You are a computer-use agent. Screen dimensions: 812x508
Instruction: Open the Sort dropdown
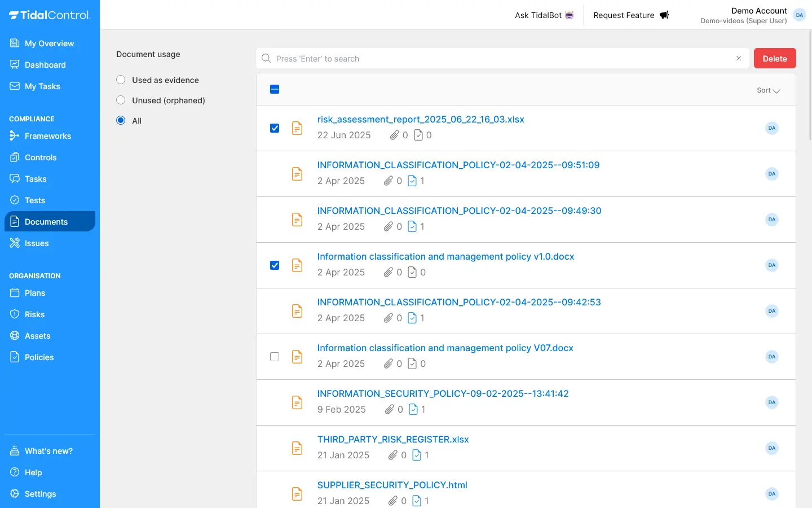coord(768,90)
